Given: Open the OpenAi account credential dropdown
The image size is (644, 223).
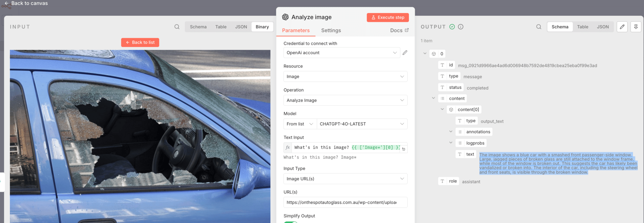Looking at the screenshot, I should click(342, 53).
